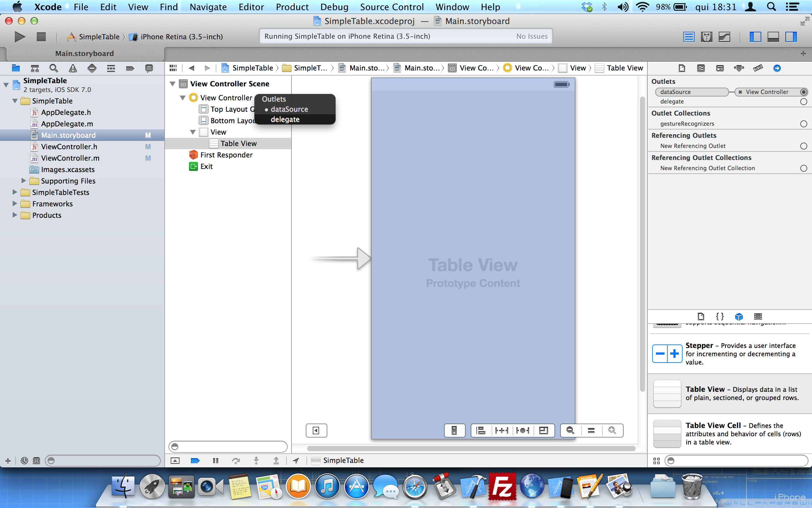Select First Responder in the outline
This screenshot has width=812, height=508.
click(x=226, y=155)
